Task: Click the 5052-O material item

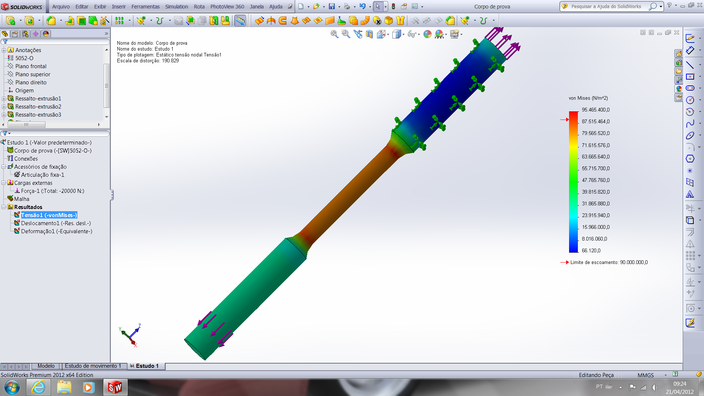Action: pos(24,58)
